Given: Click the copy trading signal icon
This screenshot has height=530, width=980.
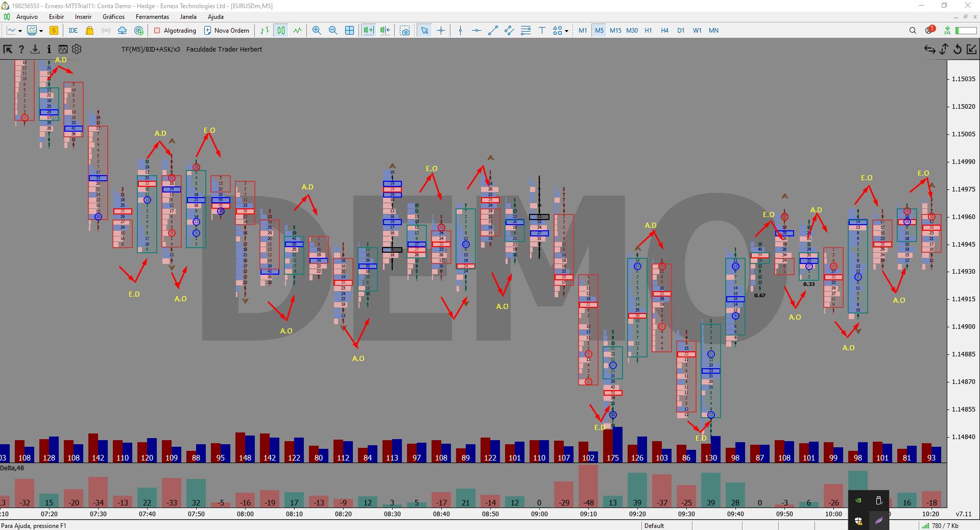Looking at the screenshot, I should point(139,31).
